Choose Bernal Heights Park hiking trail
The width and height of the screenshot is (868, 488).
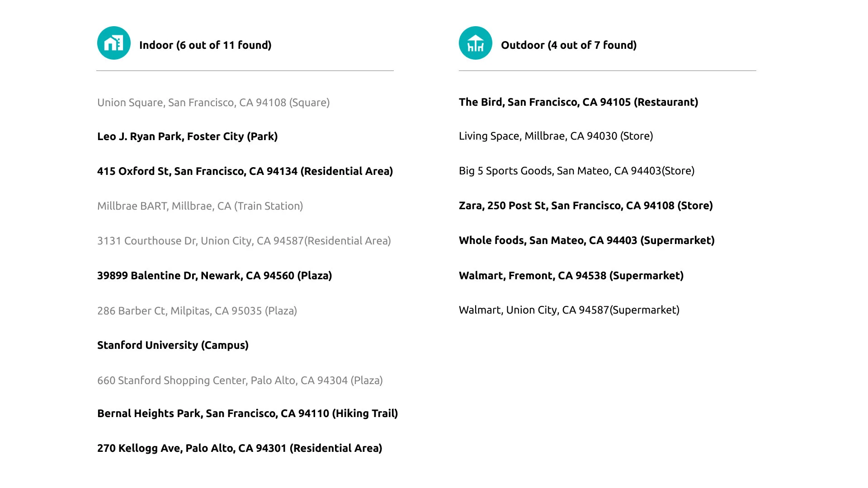point(248,413)
